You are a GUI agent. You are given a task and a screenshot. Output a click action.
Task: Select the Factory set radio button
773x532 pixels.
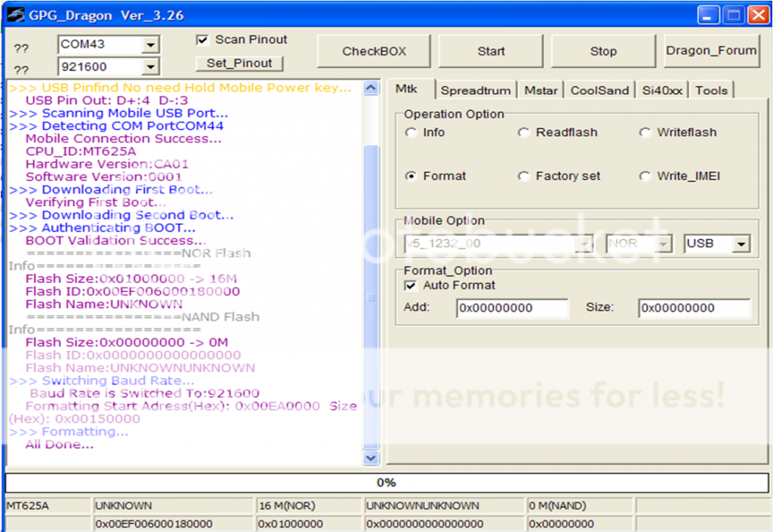(524, 177)
